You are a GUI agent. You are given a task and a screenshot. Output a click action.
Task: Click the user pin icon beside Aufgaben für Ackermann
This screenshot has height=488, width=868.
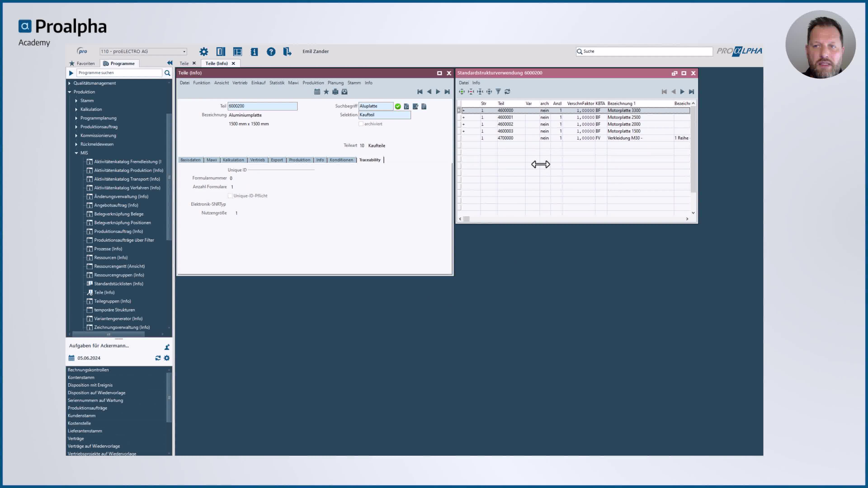(167, 347)
